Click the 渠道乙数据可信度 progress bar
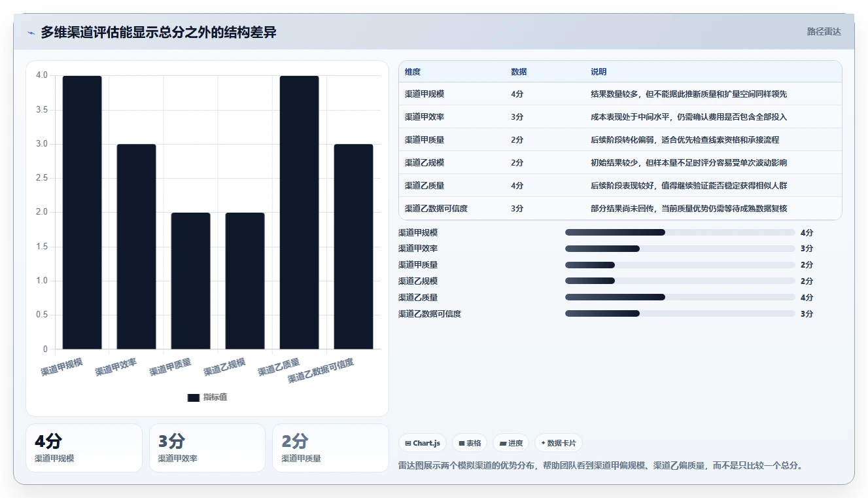 [680, 314]
